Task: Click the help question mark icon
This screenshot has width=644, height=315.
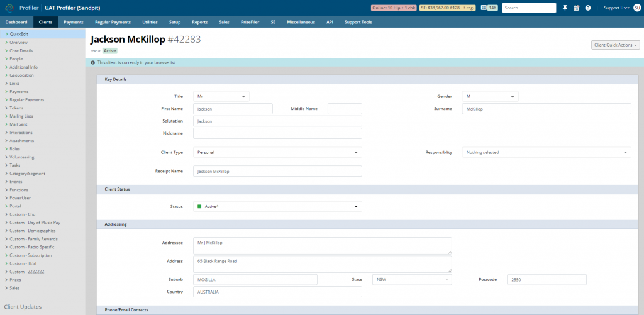Action: (x=588, y=8)
